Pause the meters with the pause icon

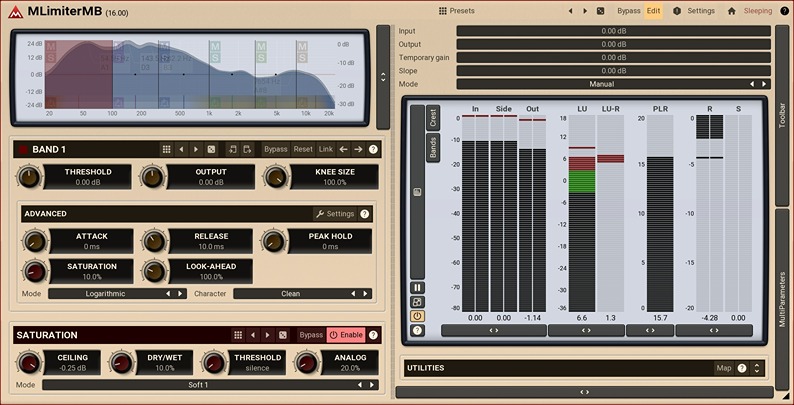click(418, 288)
